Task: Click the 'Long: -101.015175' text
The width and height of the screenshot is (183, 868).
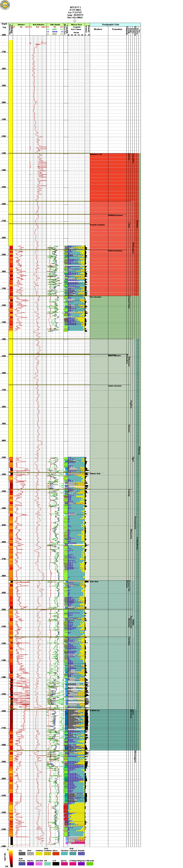Action: (75, 15)
